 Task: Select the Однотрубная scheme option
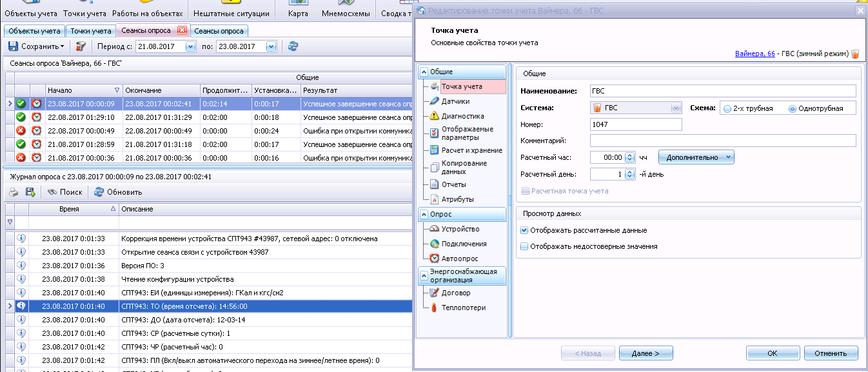click(793, 108)
